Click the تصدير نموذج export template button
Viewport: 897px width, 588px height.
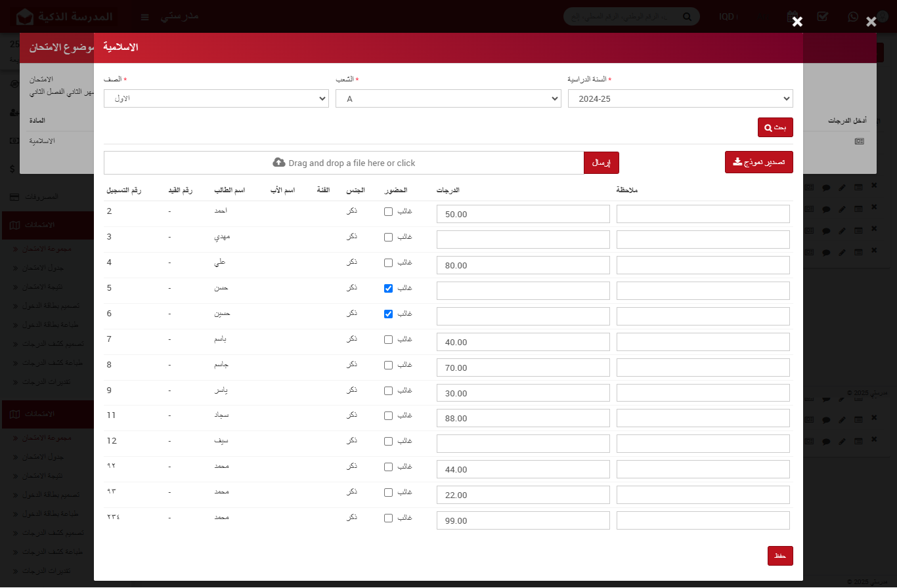tap(758, 162)
